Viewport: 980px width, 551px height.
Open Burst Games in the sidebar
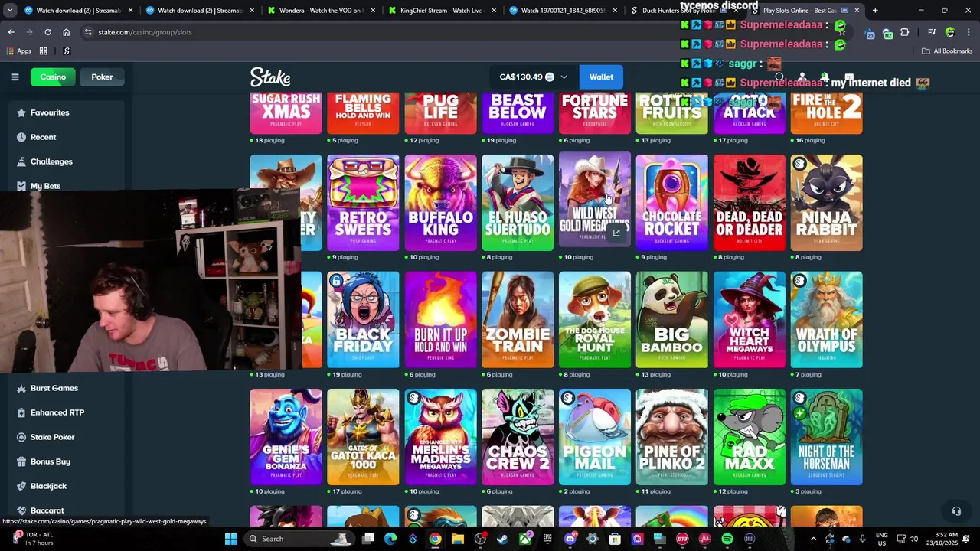(x=54, y=388)
